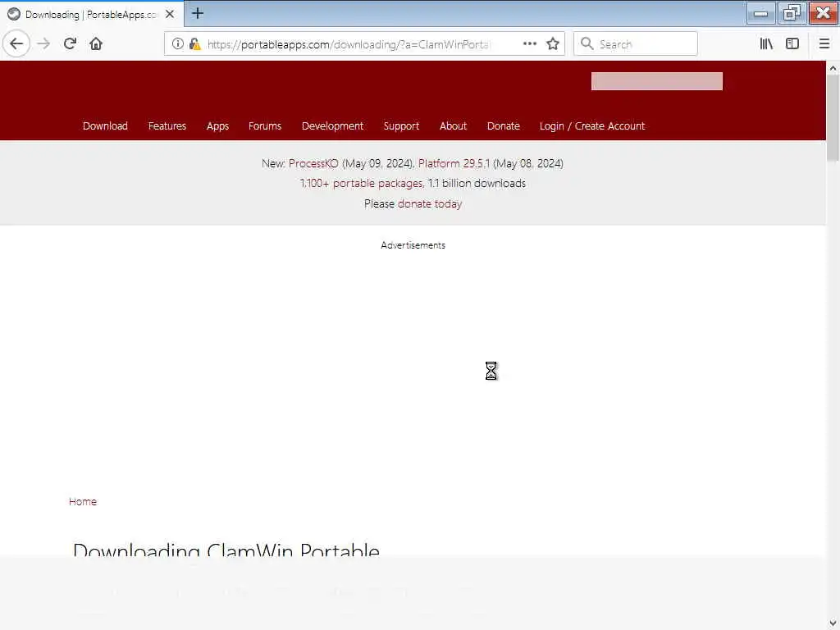
Task: Click the search magnifier icon
Action: 587,44
